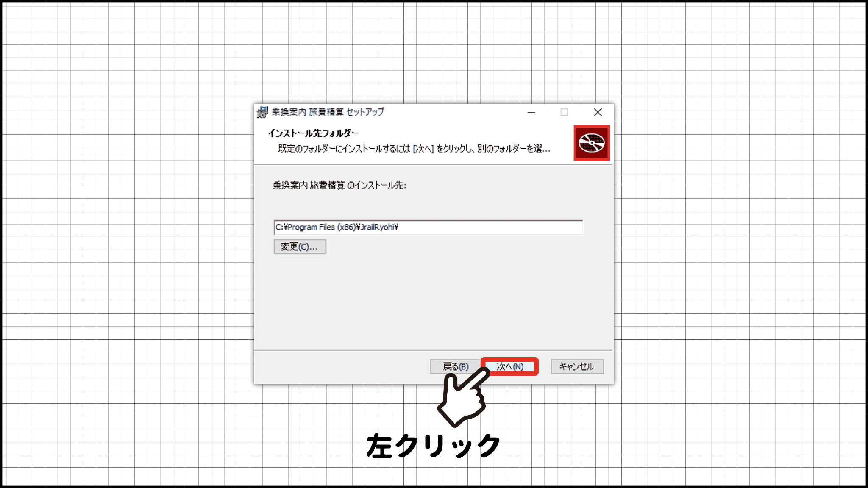Viewport: 868px width, 488px height.
Task: Click the installer icon in title bar
Action: point(262,112)
